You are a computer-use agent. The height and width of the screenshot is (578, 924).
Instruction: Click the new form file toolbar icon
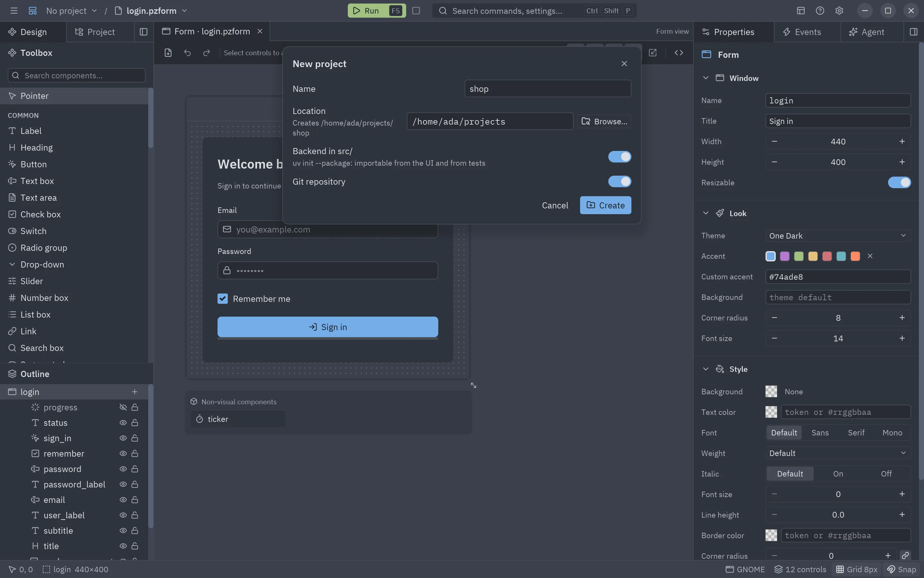point(168,53)
